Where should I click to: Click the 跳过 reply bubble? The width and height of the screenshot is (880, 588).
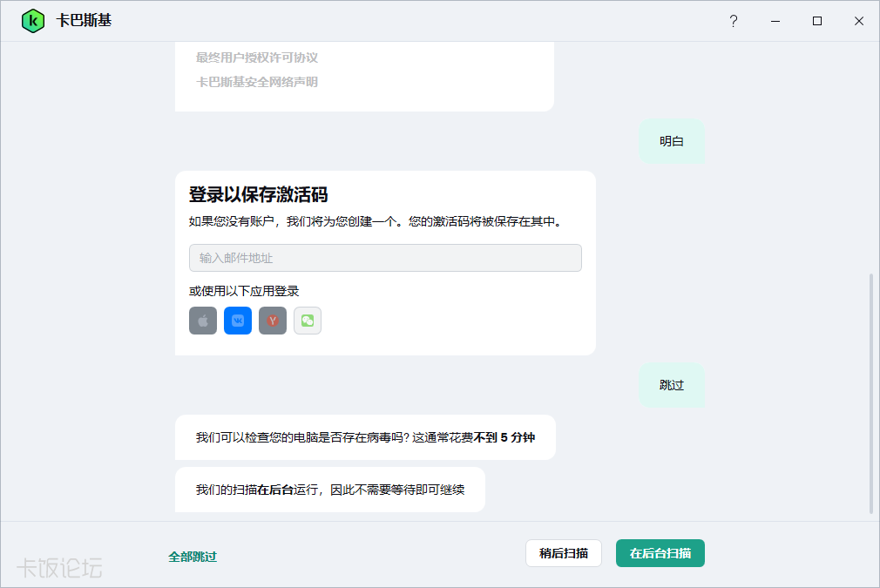click(672, 385)
